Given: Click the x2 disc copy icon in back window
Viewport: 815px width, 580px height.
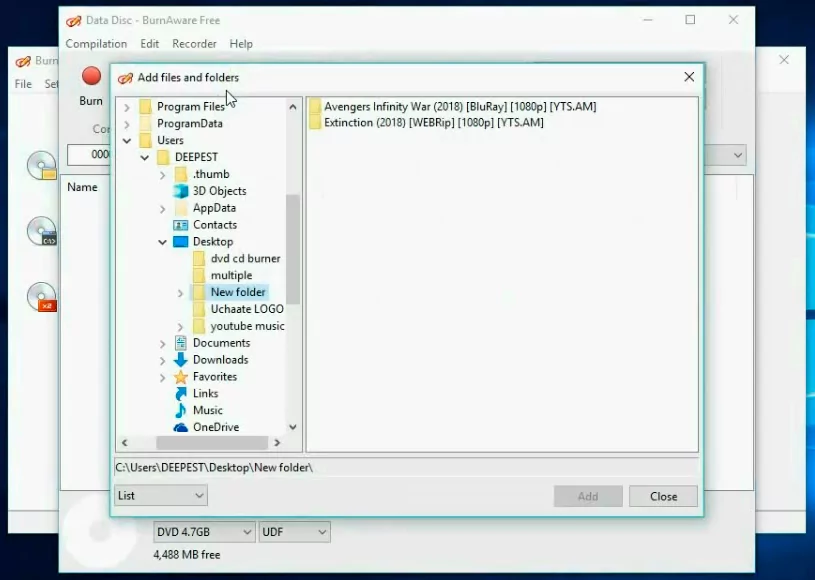Looking at the screenshot, I should pyautogui.click(x=42, y=297).
